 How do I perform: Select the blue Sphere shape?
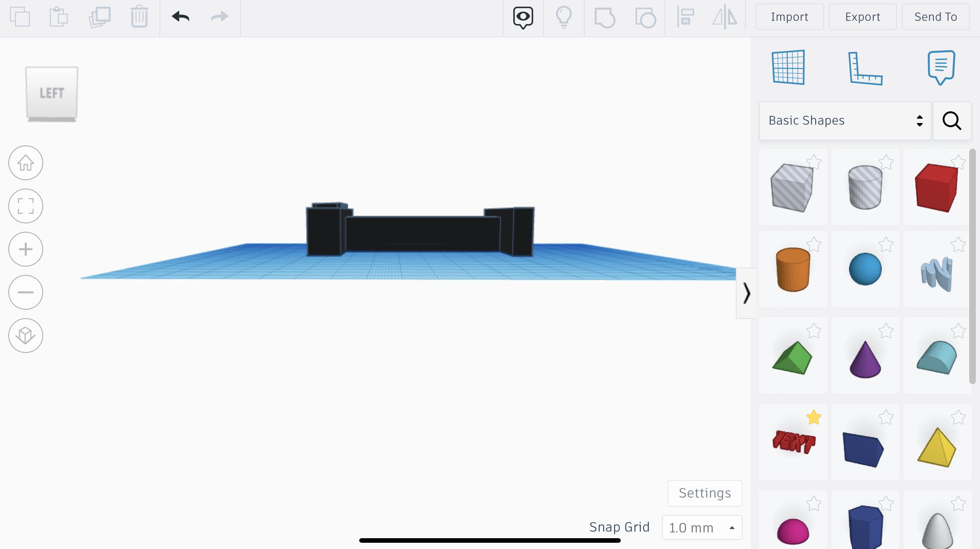click(x=865, y=270)
